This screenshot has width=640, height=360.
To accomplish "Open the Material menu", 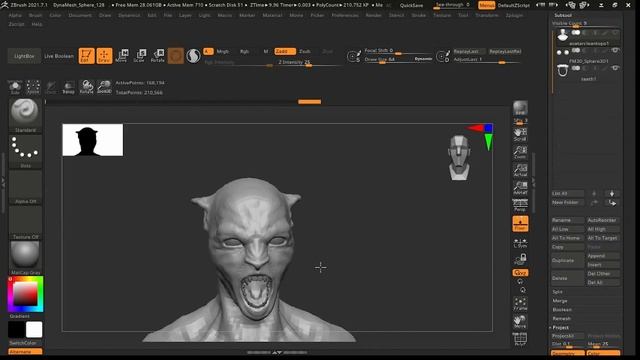I will pos(272,15).
